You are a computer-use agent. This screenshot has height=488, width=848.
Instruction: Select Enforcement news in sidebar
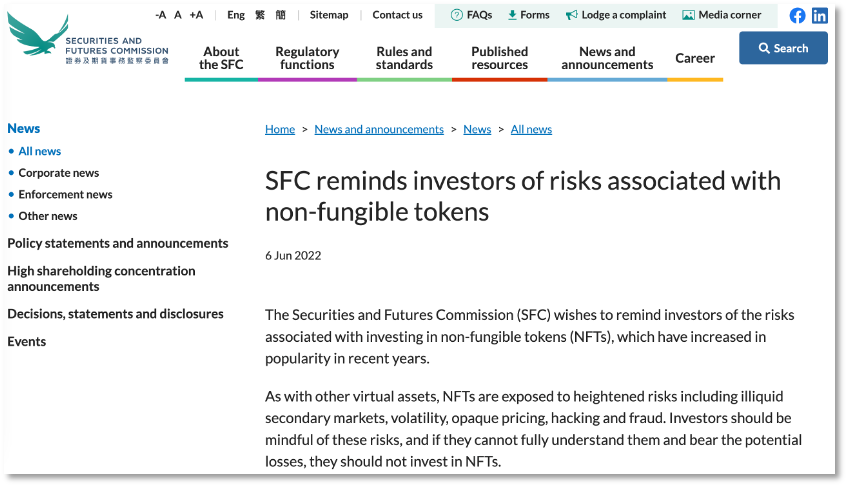(x=65, y=194)
